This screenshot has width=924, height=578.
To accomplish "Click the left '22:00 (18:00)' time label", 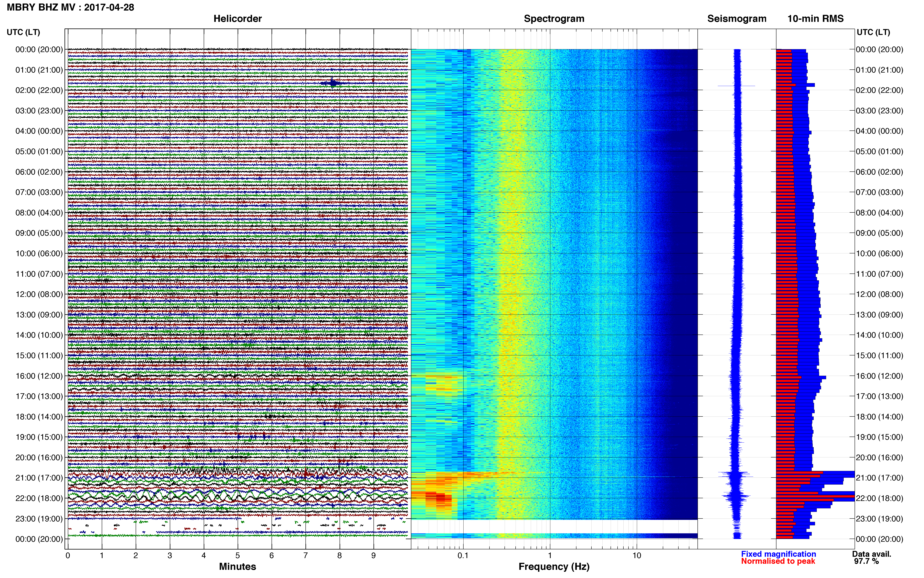I will point(39,498).
